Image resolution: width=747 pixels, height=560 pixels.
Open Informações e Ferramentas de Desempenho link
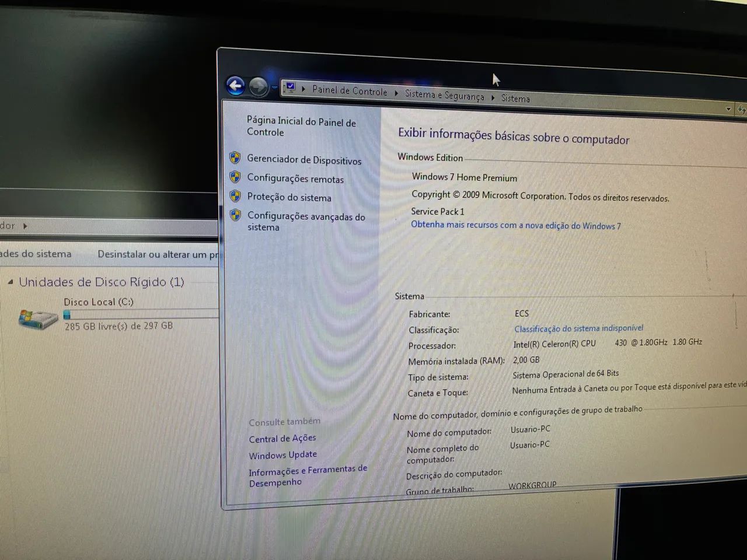tap(308, 476)
